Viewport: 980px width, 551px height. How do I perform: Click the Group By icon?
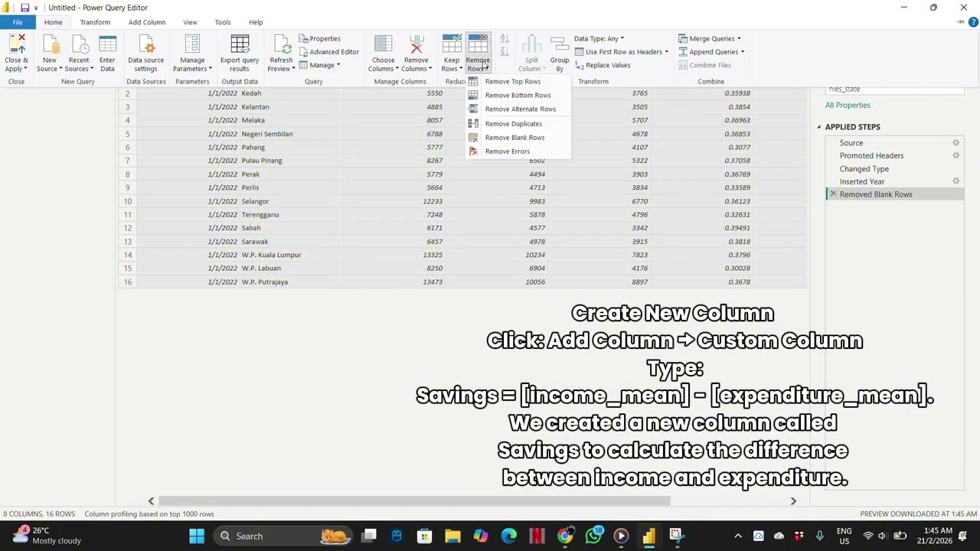pos(560,44)
